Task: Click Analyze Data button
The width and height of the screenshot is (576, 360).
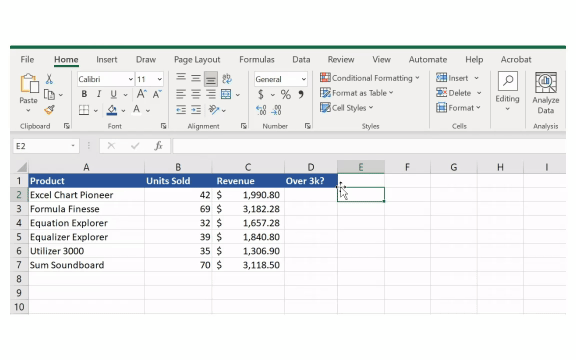Action: [x=546, y=93]
